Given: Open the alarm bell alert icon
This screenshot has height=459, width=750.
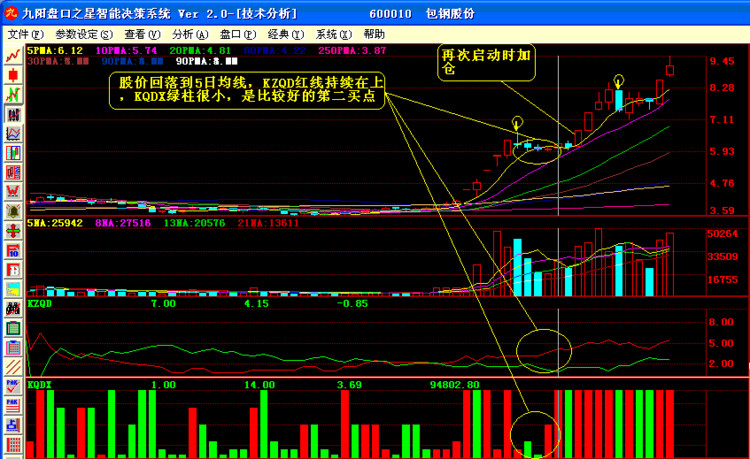Looking at the screenshot, I should tap(13, 211).
